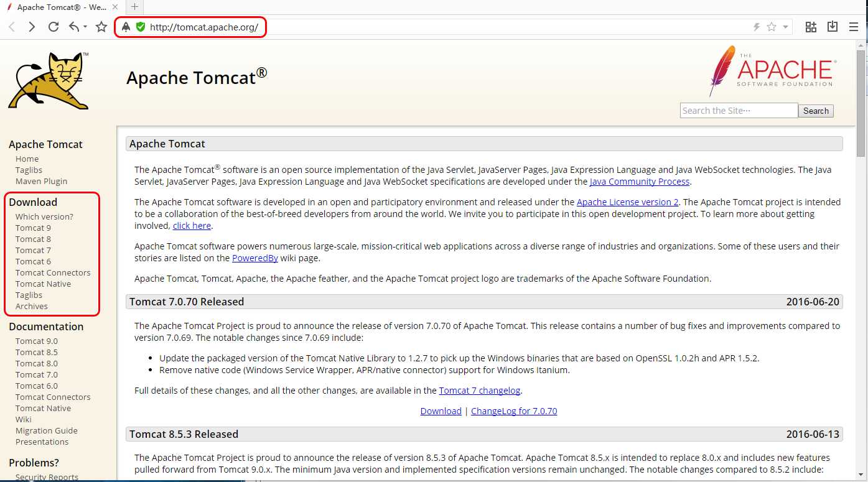Open the extensions grid icon

(811, 27)
